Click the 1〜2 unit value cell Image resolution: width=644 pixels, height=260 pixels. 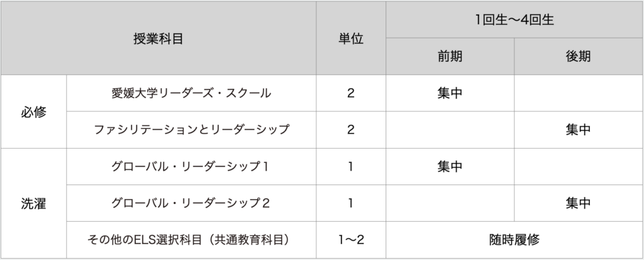click(350, 239)
